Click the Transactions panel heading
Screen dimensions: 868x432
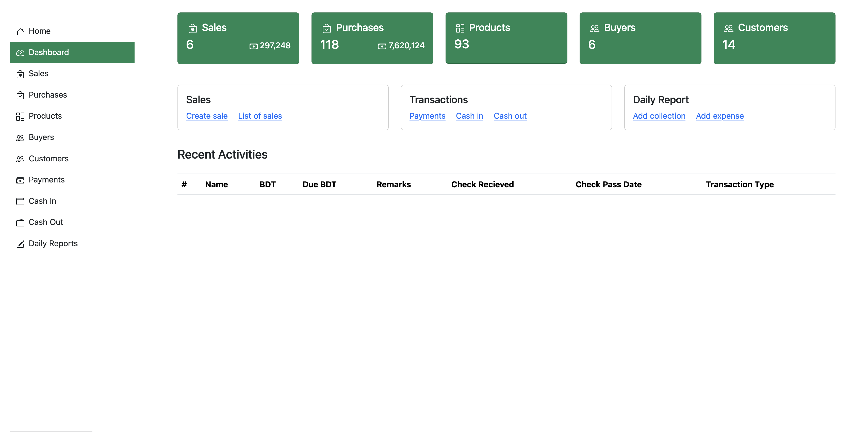point(439,100)
